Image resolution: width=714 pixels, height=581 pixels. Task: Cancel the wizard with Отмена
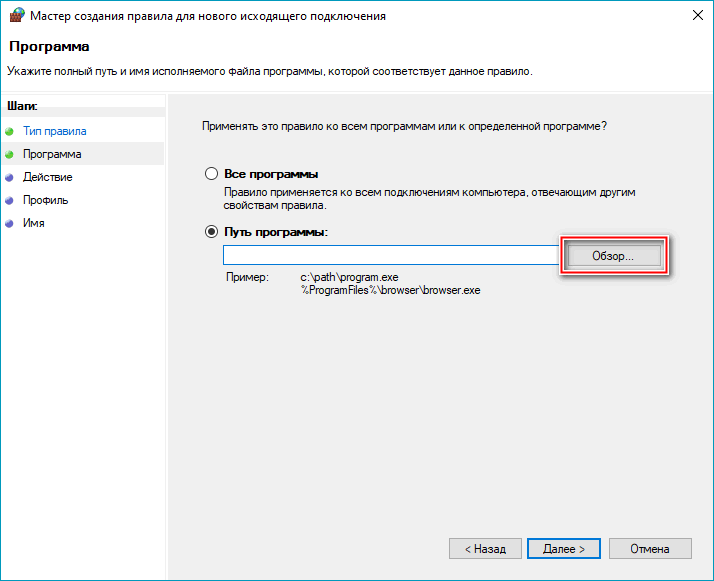coord(650,549)
